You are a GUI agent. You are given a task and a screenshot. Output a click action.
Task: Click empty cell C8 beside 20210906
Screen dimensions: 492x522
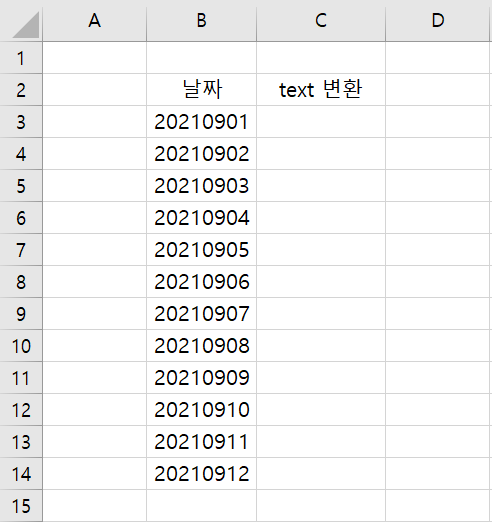click(x=321, y=282)
